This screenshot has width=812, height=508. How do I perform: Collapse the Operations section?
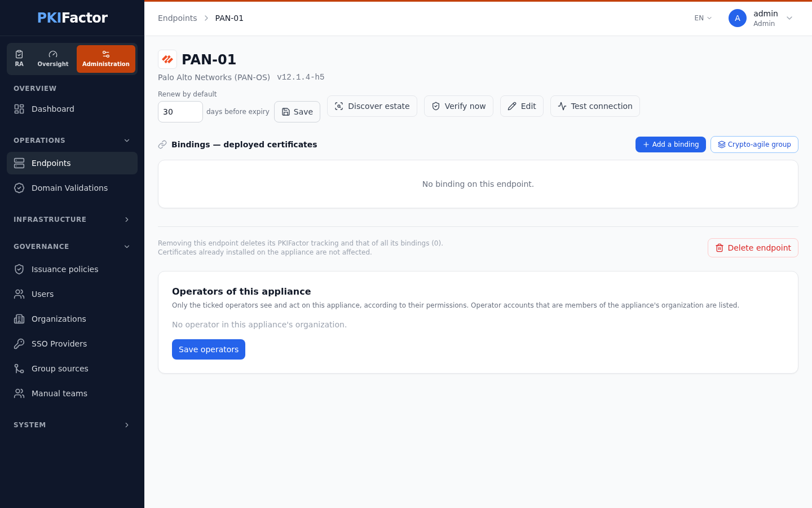click(72, 141)
